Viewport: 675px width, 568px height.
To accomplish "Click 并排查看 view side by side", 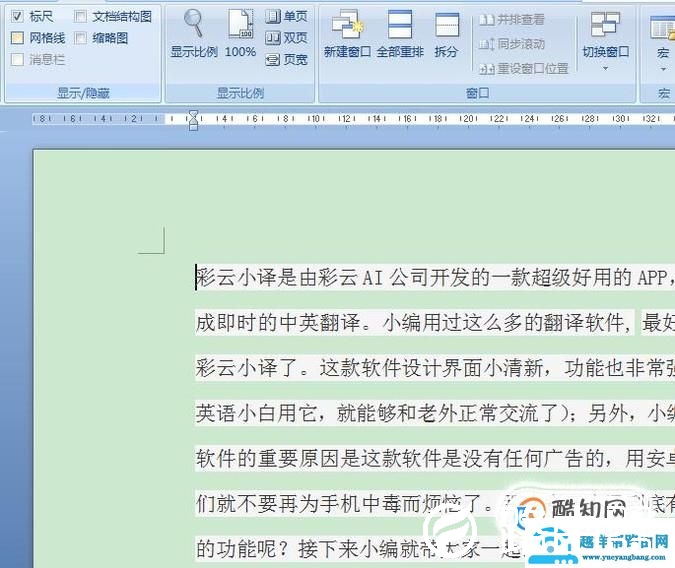I will pos(512,19).
